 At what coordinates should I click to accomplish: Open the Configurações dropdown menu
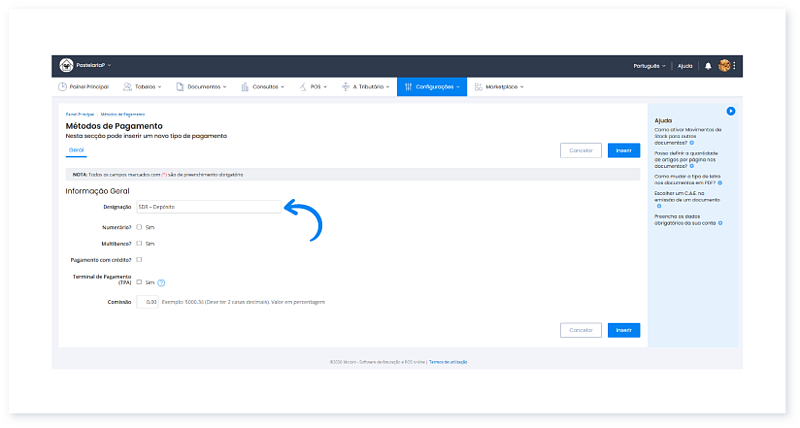point(432,87)
